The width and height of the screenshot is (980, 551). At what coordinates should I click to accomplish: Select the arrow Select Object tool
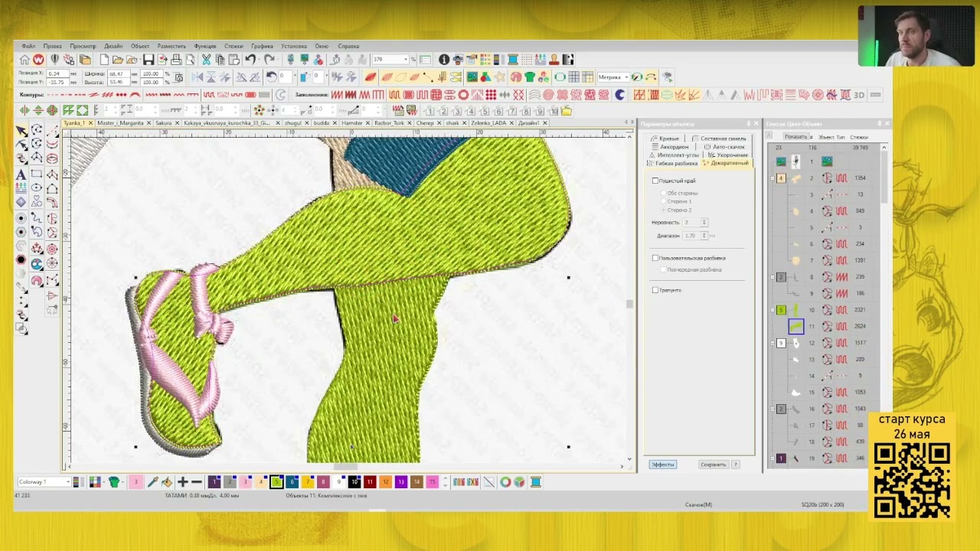pyautogui.click(x=21, y=131)
